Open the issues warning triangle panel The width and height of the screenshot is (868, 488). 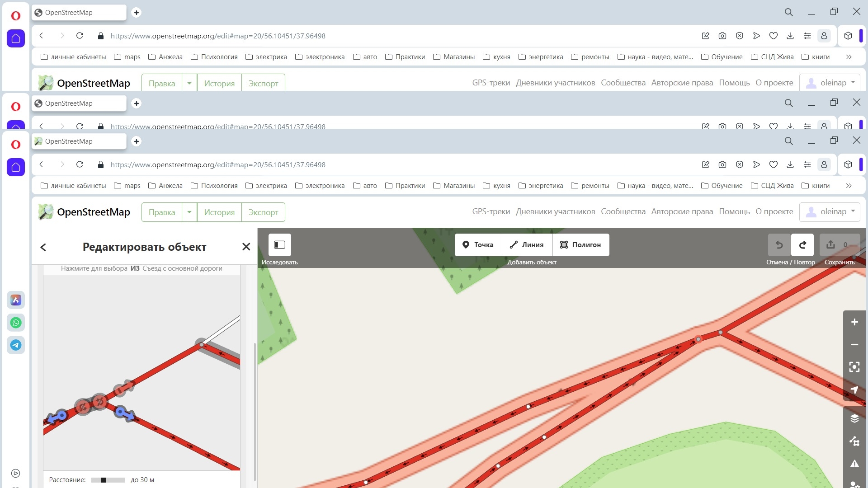click(854, 464)
